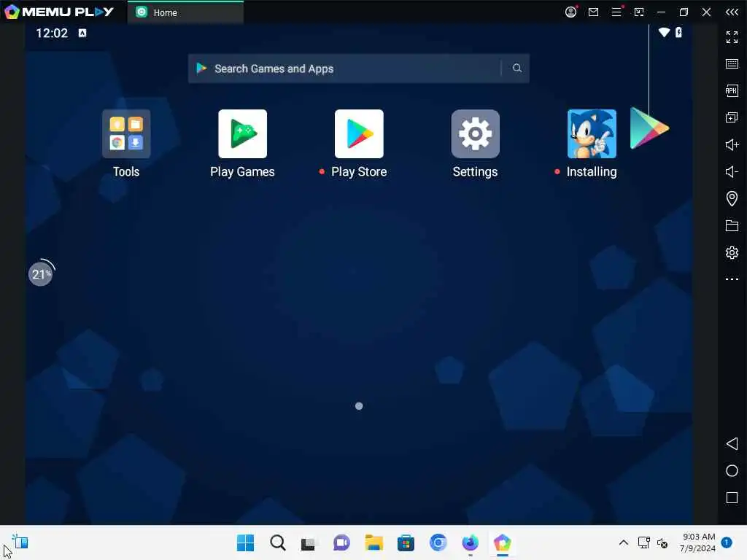
Task: Collapse the sidebar with triple chevron
Action: pyautogui.click(x=732, y=12)
